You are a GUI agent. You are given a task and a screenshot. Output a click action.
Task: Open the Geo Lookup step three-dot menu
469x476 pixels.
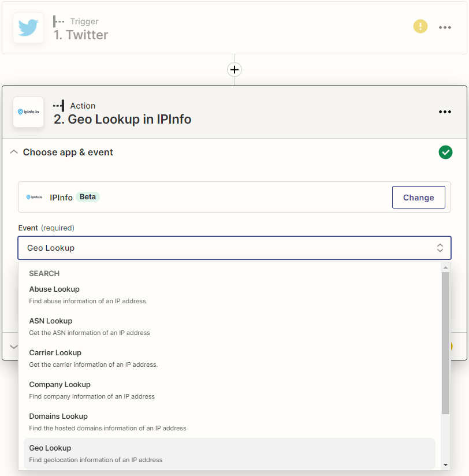(445, 111)
